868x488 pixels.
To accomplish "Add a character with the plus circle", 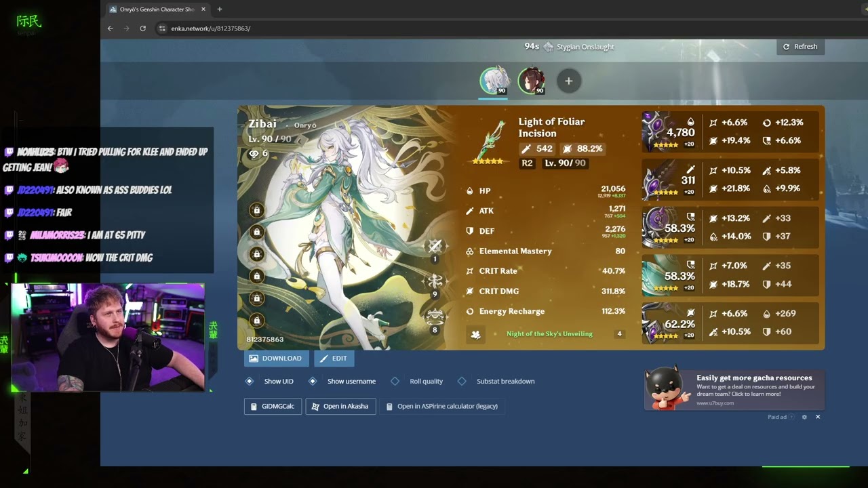I will pyautogui.click(x=568, y=81).
